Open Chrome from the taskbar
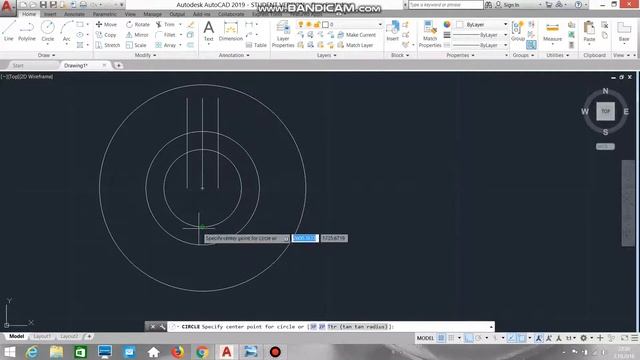Screen dimensions: 640x360 tap(202, 352)
